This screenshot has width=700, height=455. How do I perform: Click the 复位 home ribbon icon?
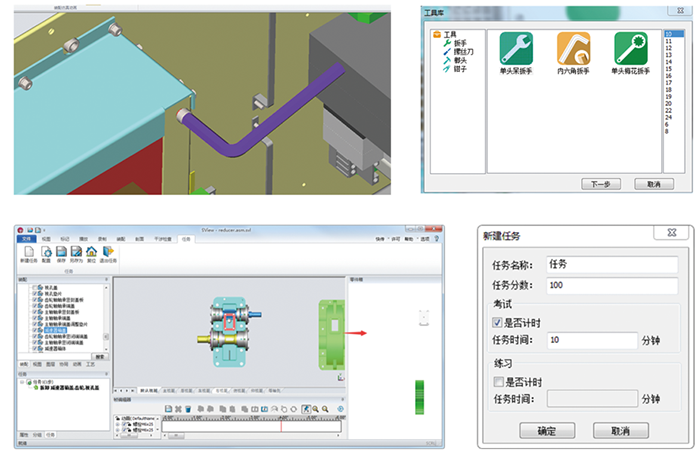(x=92, y=254)
